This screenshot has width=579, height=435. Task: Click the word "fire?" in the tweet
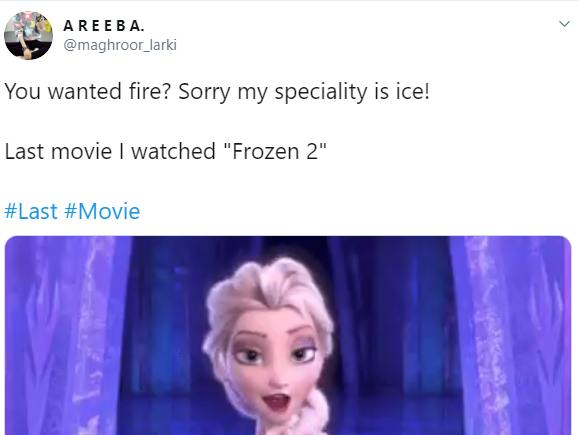[151, 91]
